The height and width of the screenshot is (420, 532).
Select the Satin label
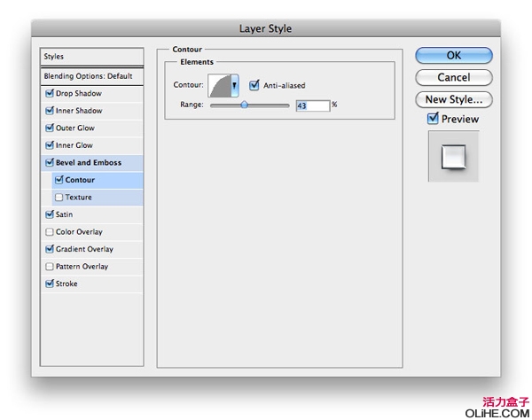point(65,214)
